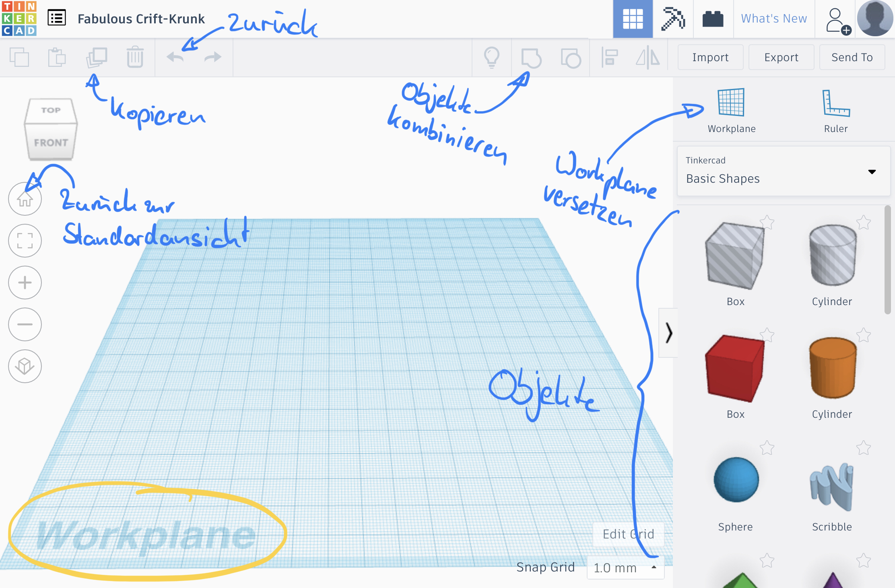
Task: Switch to Blocks mode pickaxe tab
Action: [x=673, y=19]
